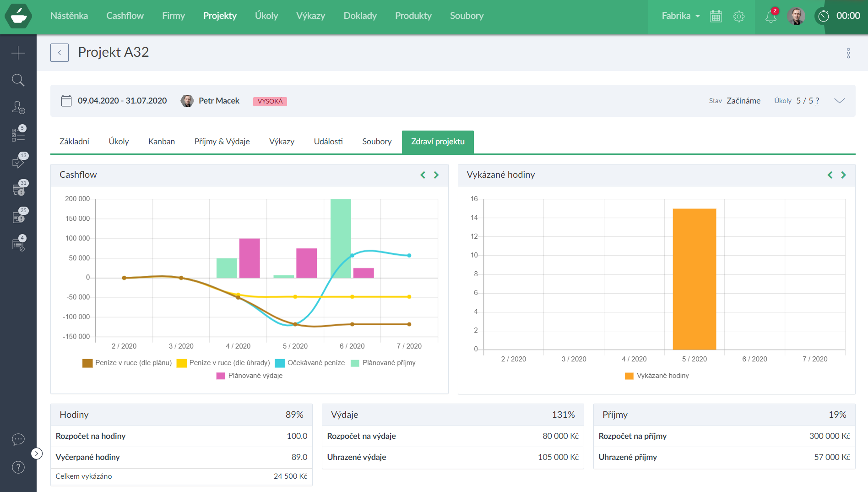Viewport: 868px width, 492px height.
Task: Click the plus icon in the sidebar
Action: [x=18, y=53]
